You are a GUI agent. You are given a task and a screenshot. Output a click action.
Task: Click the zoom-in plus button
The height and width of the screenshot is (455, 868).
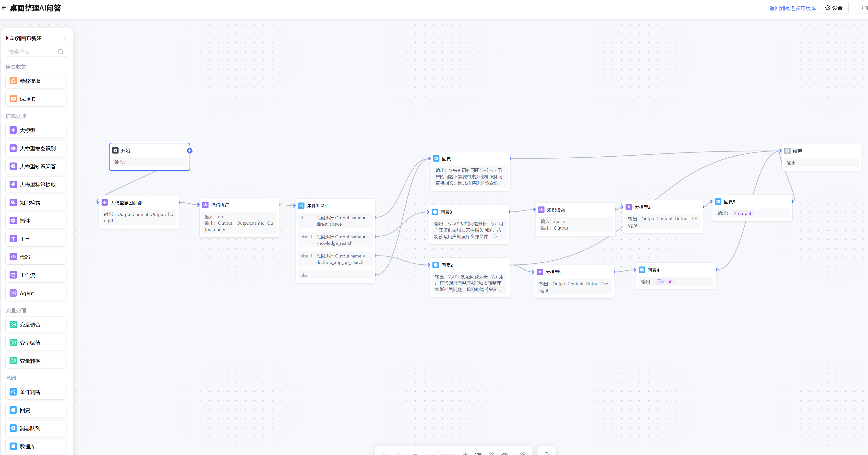[466, 454]
